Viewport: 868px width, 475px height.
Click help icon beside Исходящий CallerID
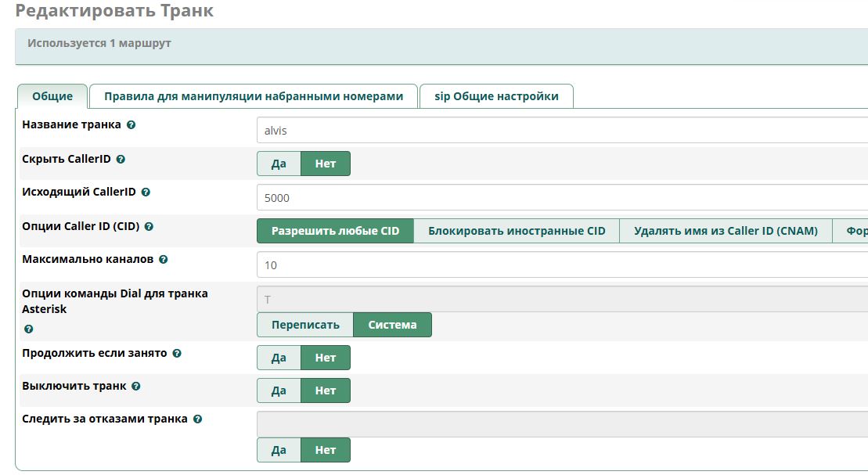click(146, 192)
